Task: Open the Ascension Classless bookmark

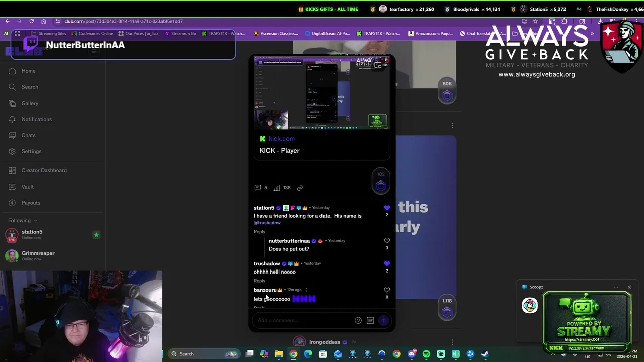Action: [276, 33]
